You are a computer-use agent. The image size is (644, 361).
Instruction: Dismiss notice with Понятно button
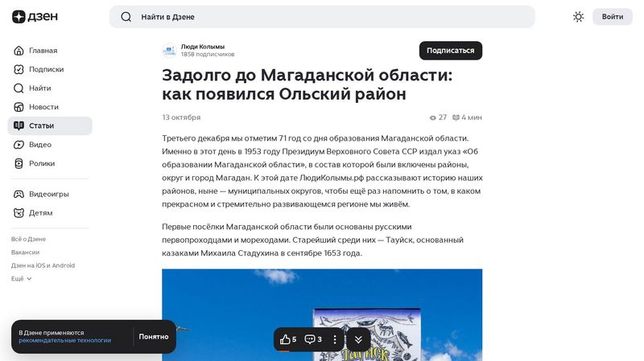point(153,337)
